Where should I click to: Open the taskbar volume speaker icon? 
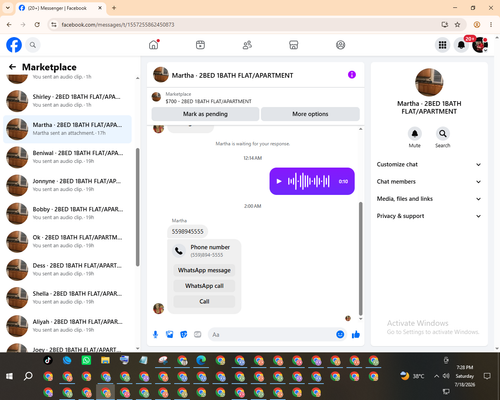(446, 376)
